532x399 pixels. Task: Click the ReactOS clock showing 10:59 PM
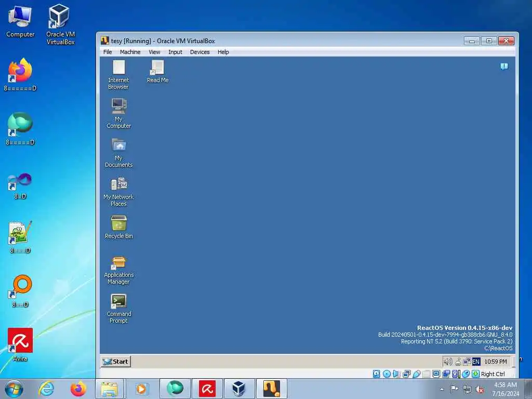coord(495,362)
